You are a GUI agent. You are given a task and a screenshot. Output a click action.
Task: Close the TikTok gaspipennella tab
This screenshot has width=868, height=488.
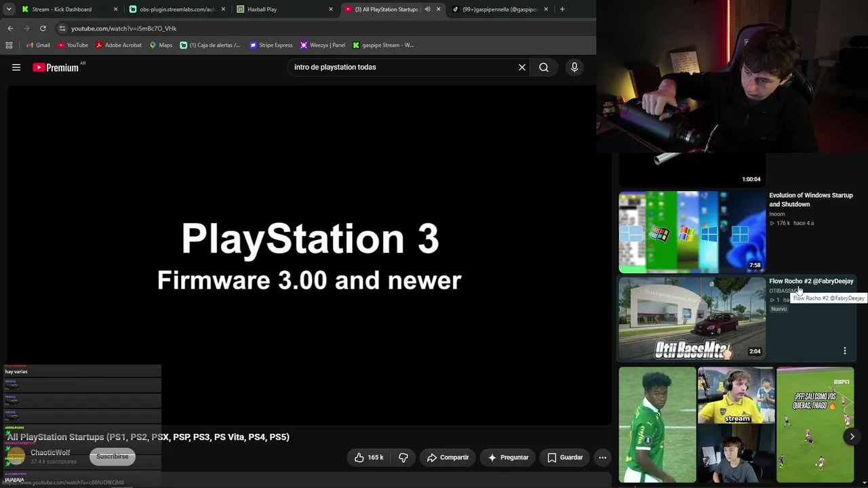click(546, 9)
